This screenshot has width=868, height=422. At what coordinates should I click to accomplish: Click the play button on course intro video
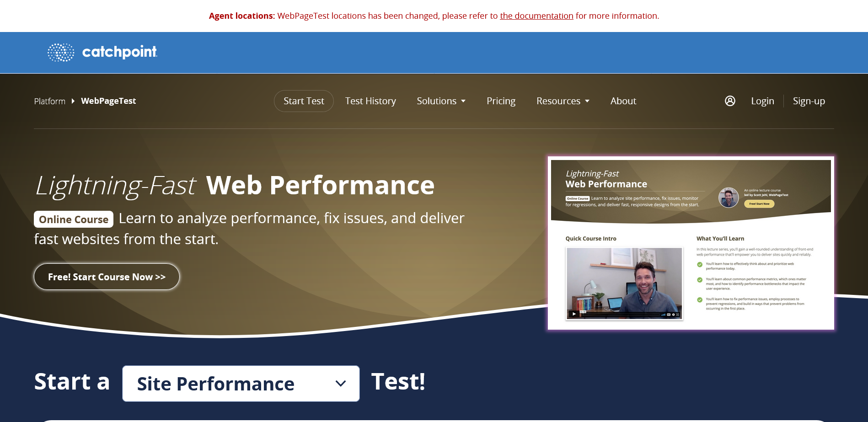click(574, 314)
